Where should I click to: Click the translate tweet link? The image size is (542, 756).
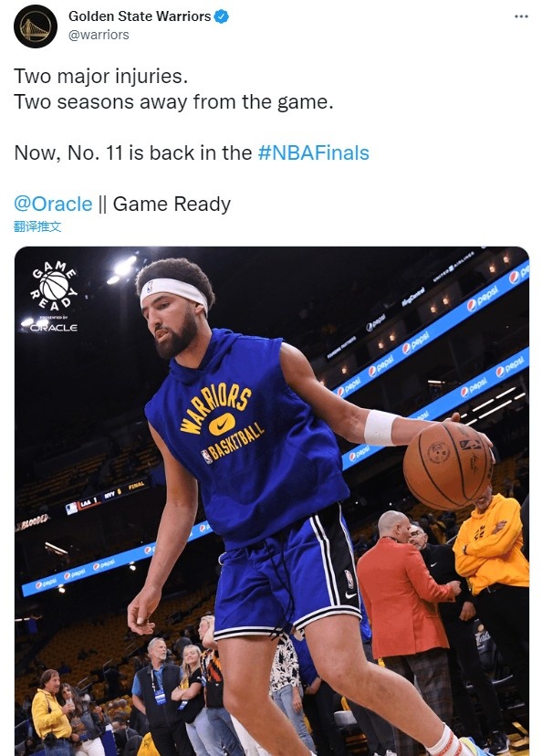pos(37,226)
